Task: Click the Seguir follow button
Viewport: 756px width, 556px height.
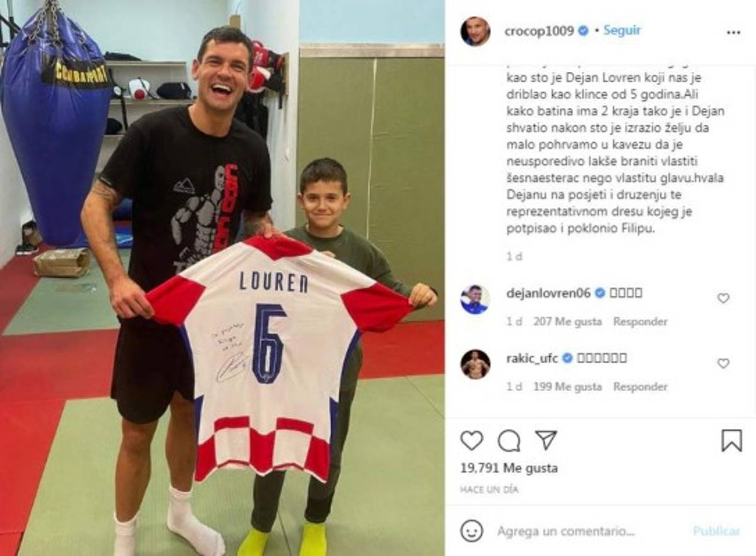Action: pyautogui.click(x=622, y=30)
